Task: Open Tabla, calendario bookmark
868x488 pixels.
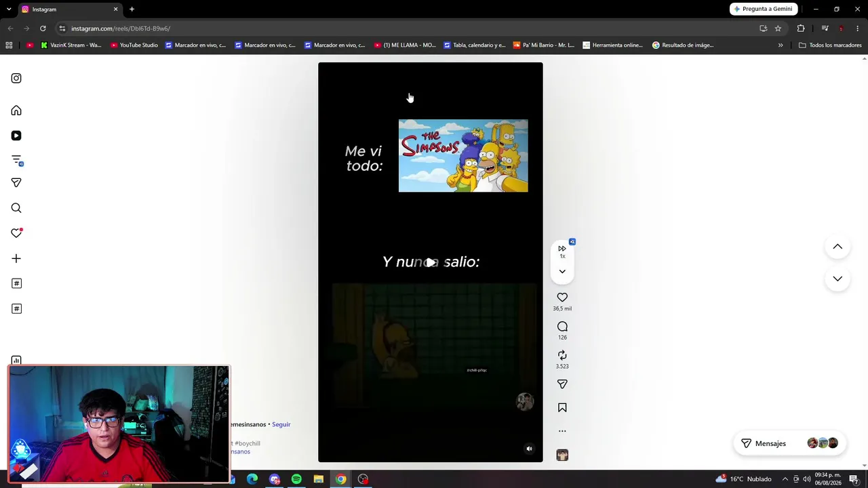Action: pyautogui.click(x=475, y=45)
